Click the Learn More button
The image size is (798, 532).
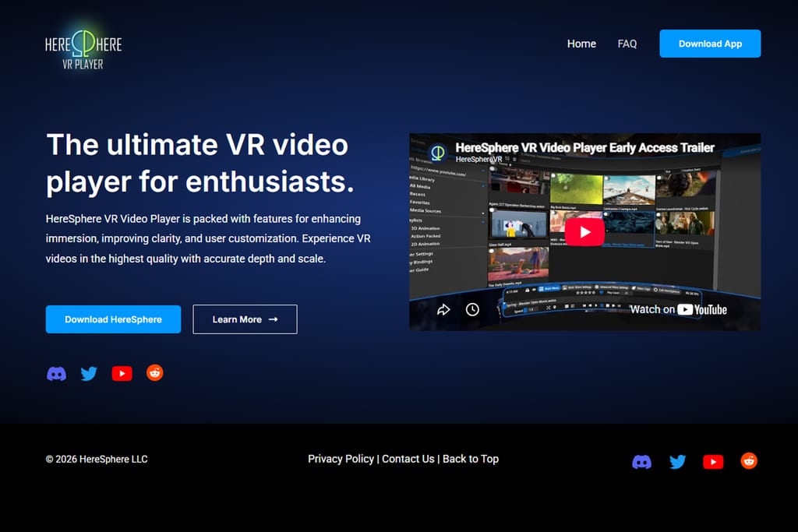pos(245,319)
